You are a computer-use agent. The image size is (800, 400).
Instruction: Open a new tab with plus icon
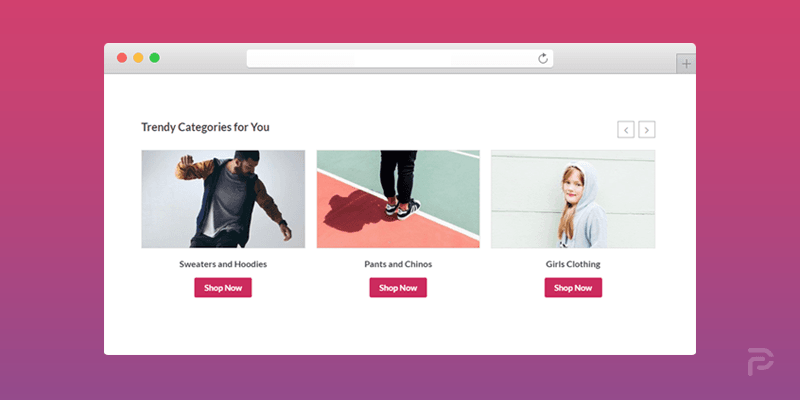(x=686, y=64)
